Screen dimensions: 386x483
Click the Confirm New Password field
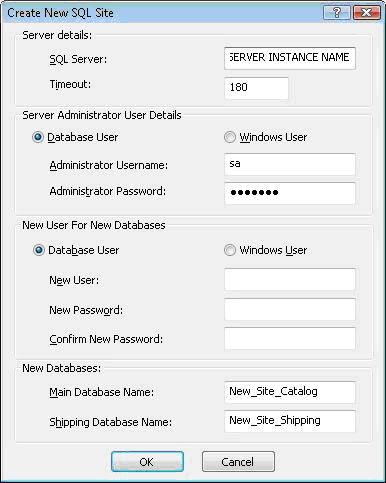(x=290, y=338)
